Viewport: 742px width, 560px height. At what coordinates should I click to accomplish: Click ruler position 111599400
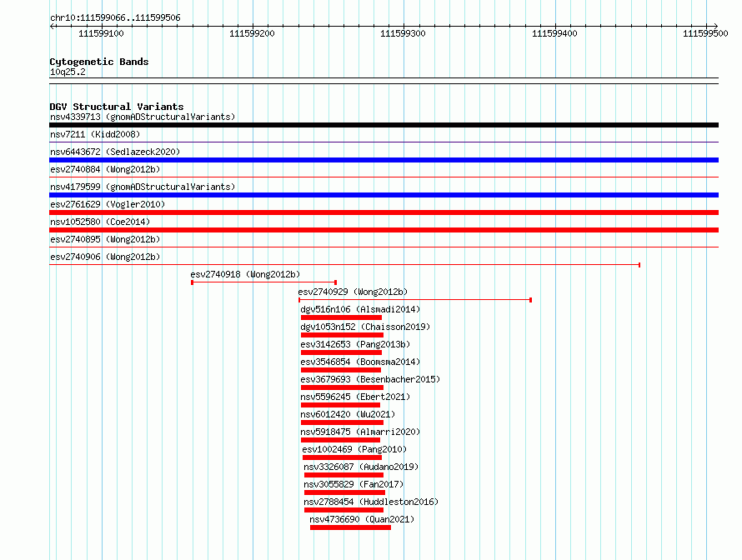point(554,33)
